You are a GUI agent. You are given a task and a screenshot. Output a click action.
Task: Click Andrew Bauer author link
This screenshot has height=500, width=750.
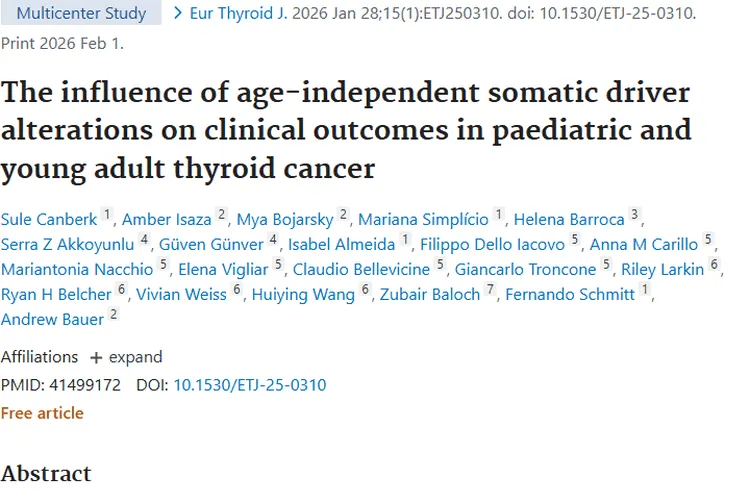click(x=52, y=318)
